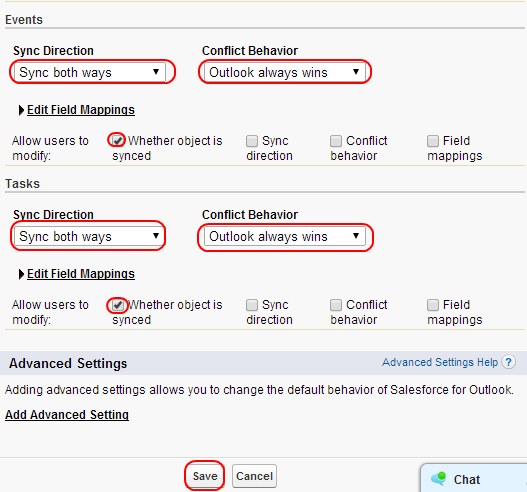527x492 pixels.
Task: Open Tasks Sync Direction dropdown
Action: click(x=89, y=236)
